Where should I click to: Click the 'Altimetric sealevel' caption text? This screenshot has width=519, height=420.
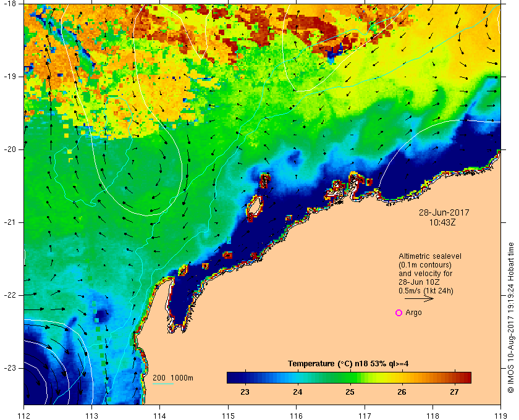coord(430,256)
